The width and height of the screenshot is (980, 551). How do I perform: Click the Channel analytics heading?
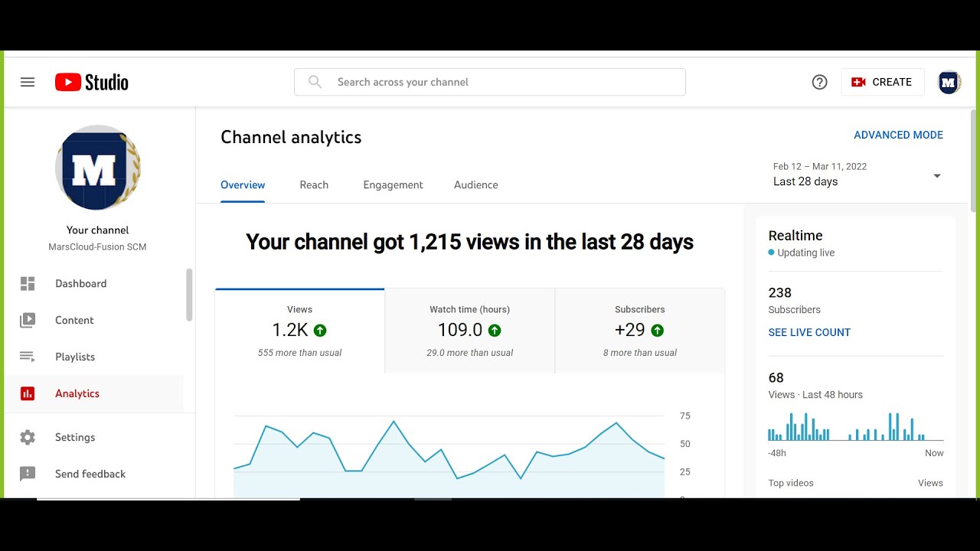[x=291, y=138]
